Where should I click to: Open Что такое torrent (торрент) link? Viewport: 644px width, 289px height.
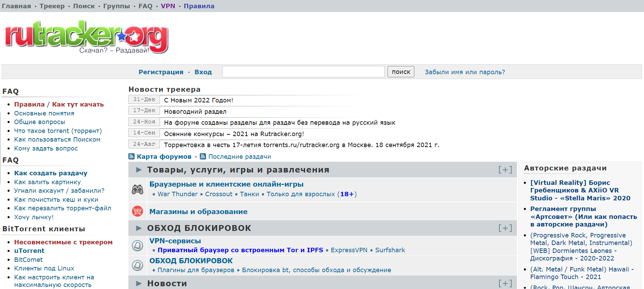tap(58, 131)
